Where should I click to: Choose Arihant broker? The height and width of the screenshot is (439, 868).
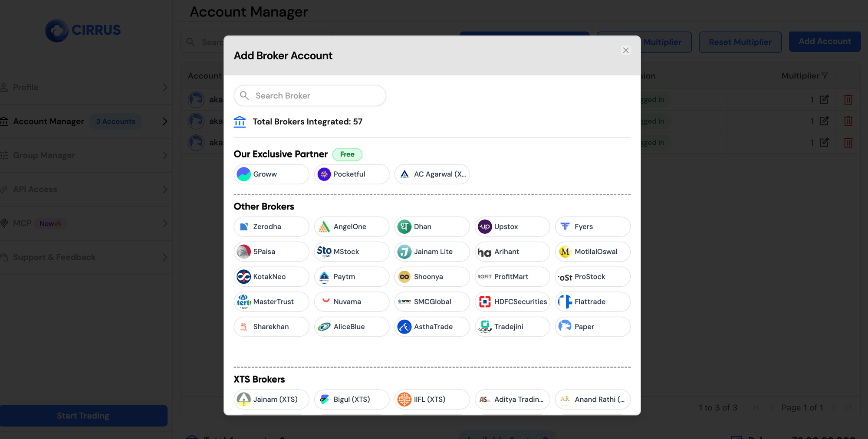tap(512, 252)
